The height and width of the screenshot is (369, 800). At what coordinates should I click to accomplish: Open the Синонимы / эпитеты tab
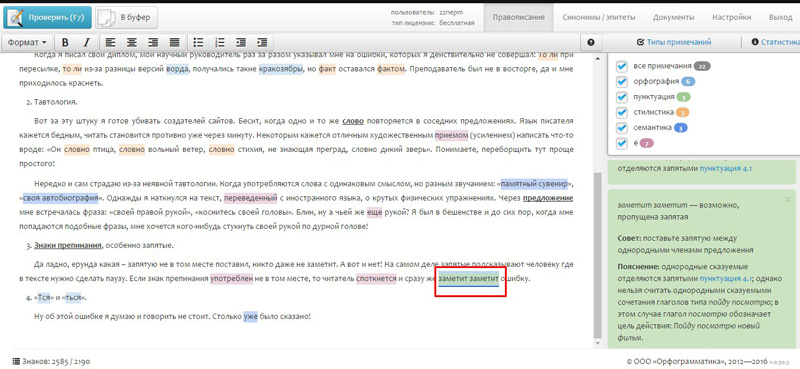(599, 17)
